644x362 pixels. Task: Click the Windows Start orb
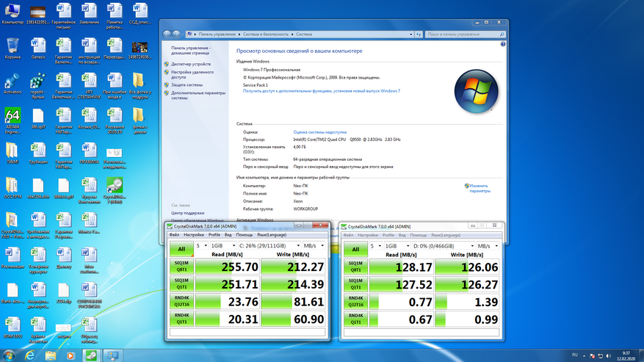(9, 355)
